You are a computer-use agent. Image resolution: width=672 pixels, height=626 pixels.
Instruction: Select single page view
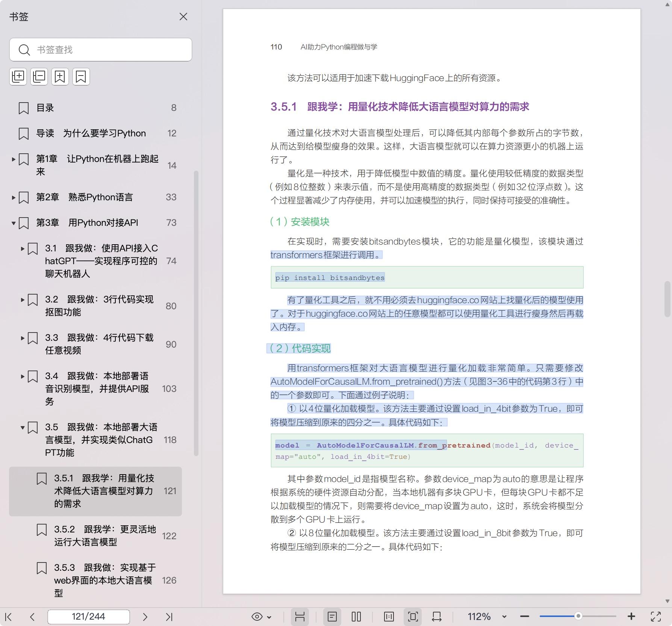332,617
